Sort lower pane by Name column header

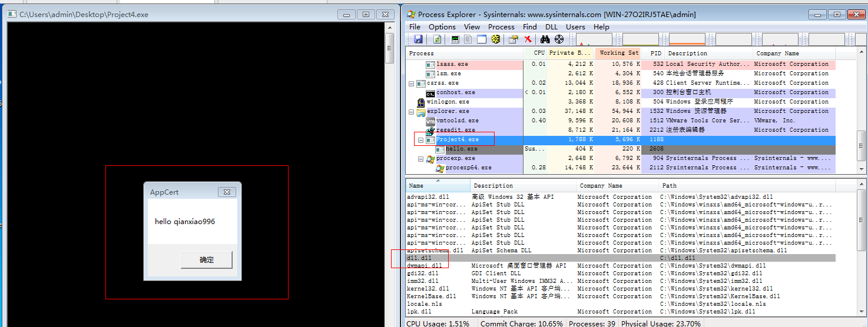pos(438,186)
